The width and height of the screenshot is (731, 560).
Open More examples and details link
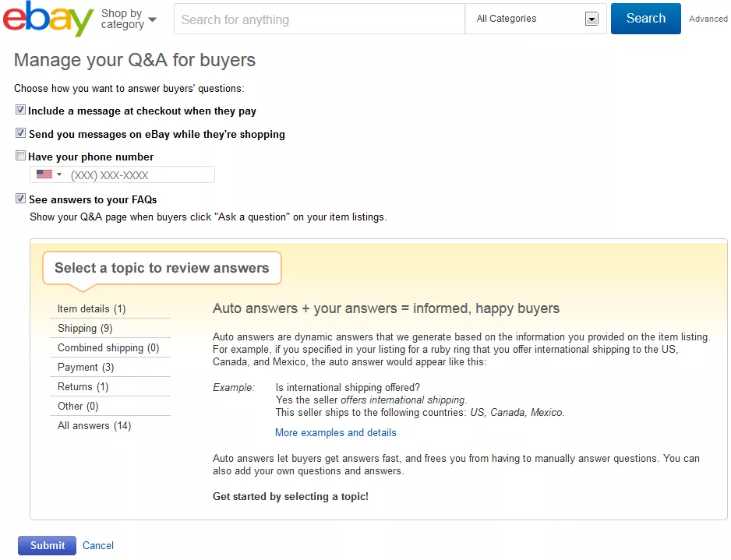coord(335,433)
